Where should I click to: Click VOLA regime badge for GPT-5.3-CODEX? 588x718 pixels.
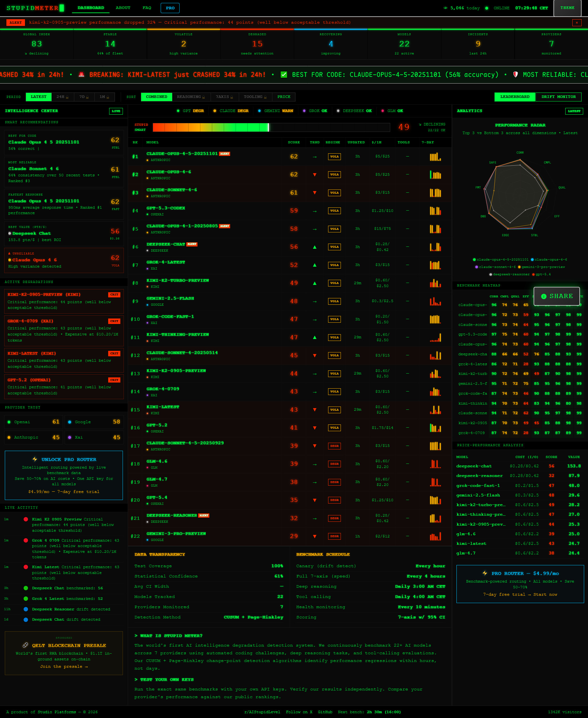[x=334, y=211]
